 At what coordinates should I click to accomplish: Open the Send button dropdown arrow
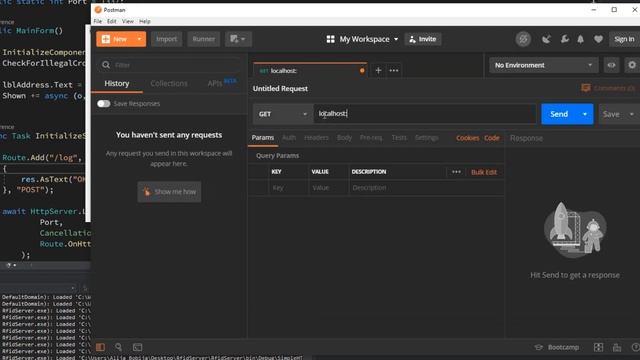point(584,114)
